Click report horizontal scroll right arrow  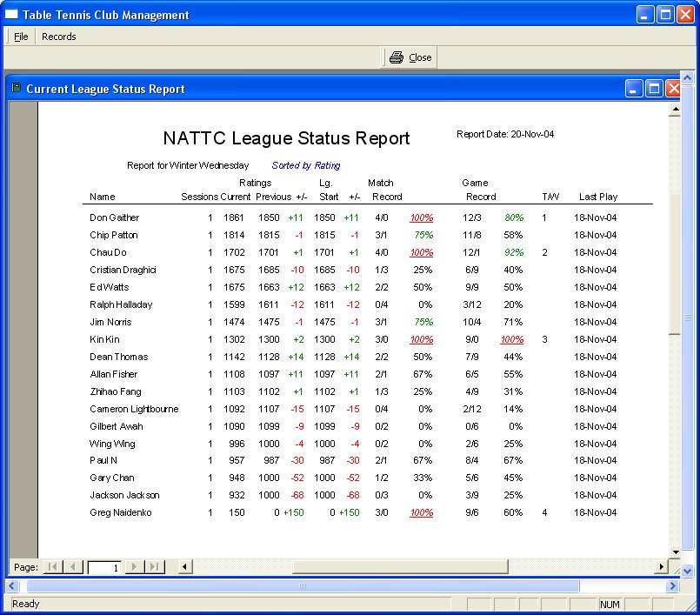[662, 567]
